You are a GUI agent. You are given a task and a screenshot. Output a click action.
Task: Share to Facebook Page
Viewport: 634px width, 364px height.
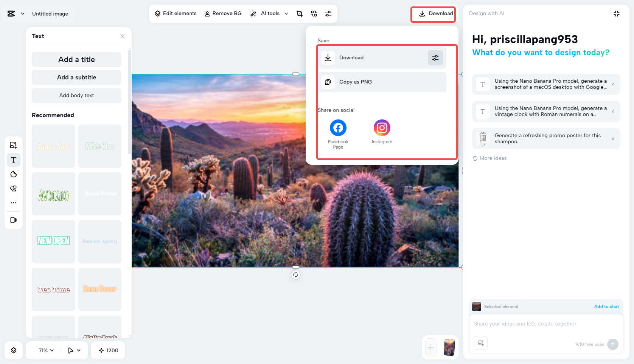click(338, 134)
